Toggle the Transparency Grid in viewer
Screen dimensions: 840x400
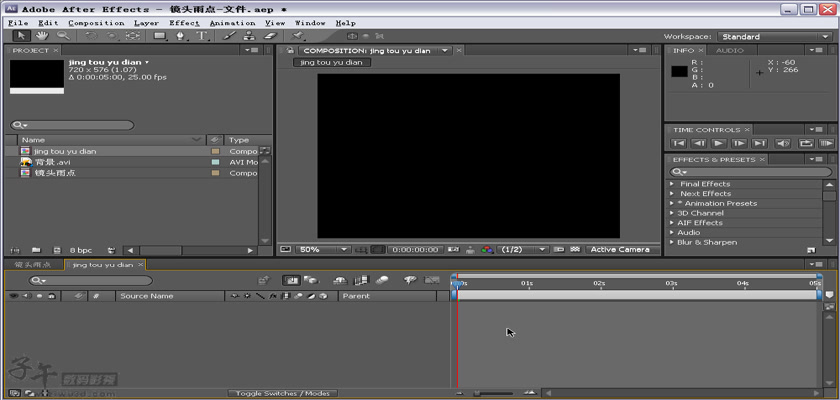tap(575, 250)
